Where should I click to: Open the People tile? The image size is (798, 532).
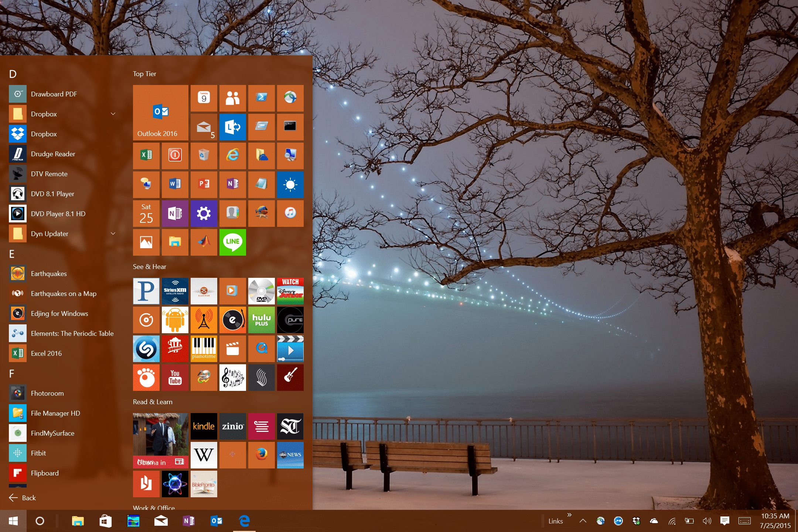click(233, 98)
